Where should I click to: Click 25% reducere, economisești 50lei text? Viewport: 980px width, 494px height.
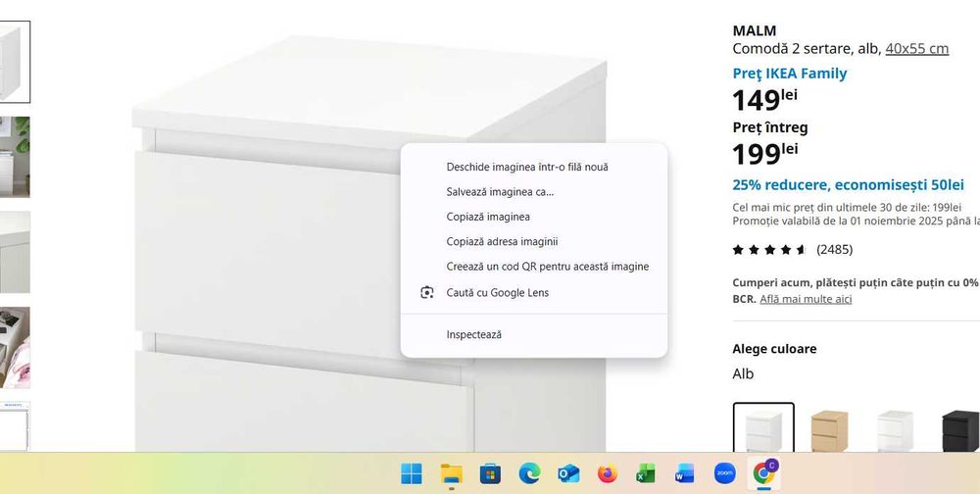point(848,185)
